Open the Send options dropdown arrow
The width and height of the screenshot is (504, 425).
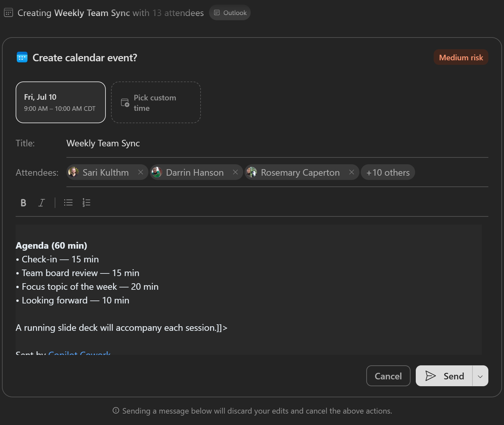pos(480,376)
